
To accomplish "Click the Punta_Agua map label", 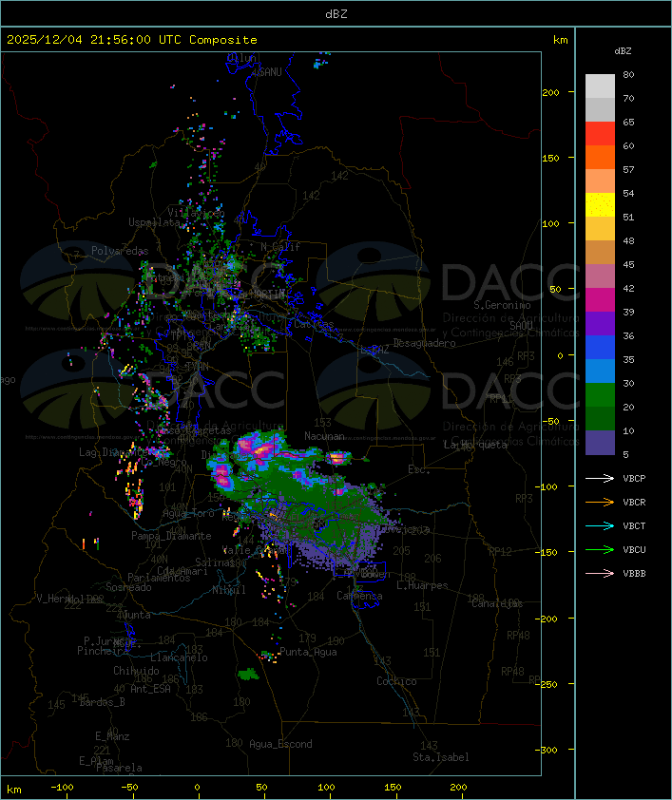I will point(308,652).
